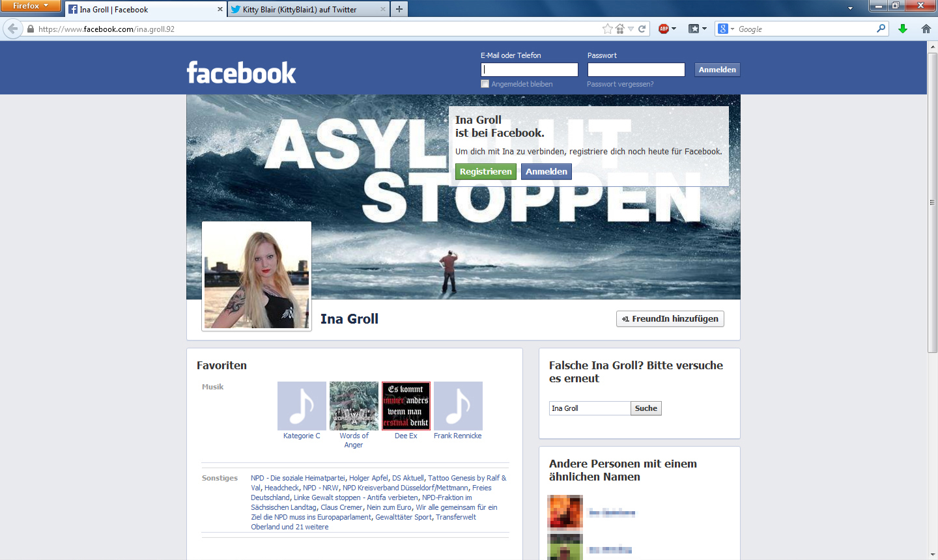Expand the bookmarks menu dropdown
The width and height of the screenshot is (938, 560).
(x=704, y=29)
